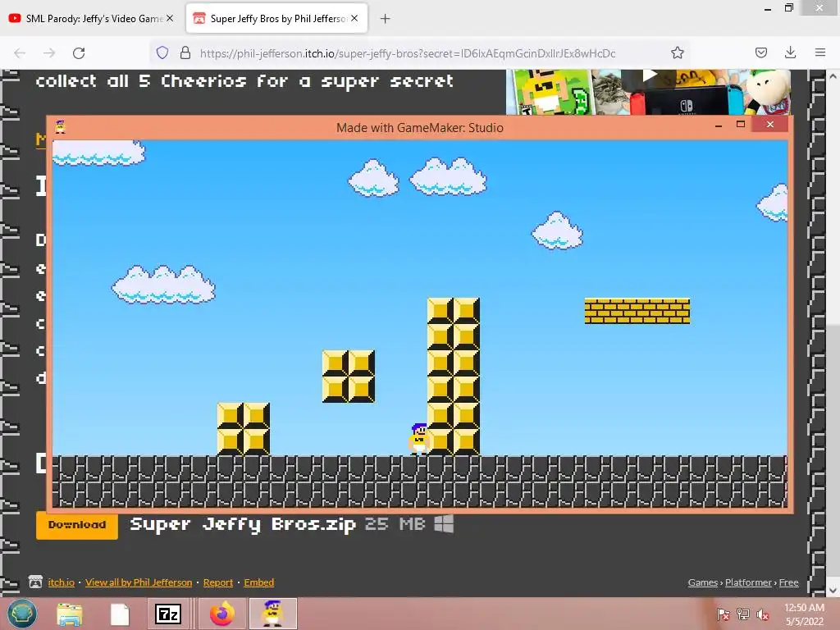Minimize the Firefox browser window

coord(767,8)
